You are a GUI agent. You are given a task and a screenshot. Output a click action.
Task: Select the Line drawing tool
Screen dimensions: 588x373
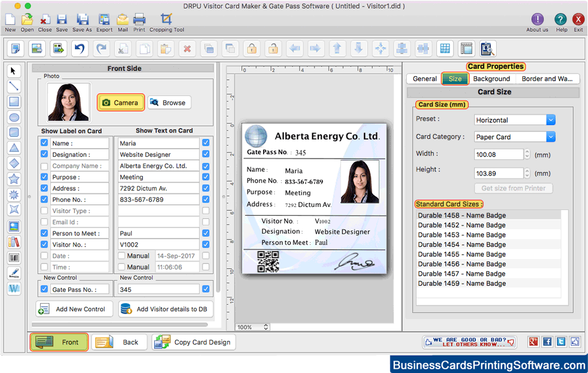click(14, 86)
